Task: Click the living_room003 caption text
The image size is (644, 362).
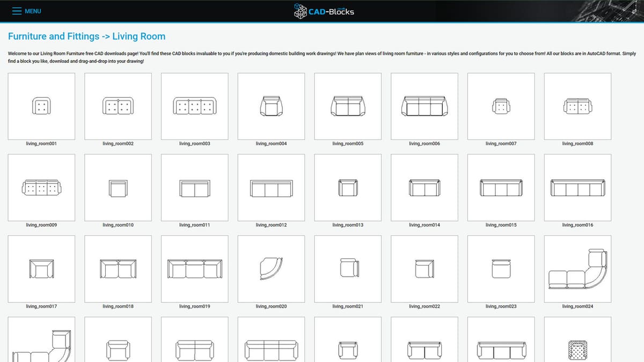Action: pos(195,144)
